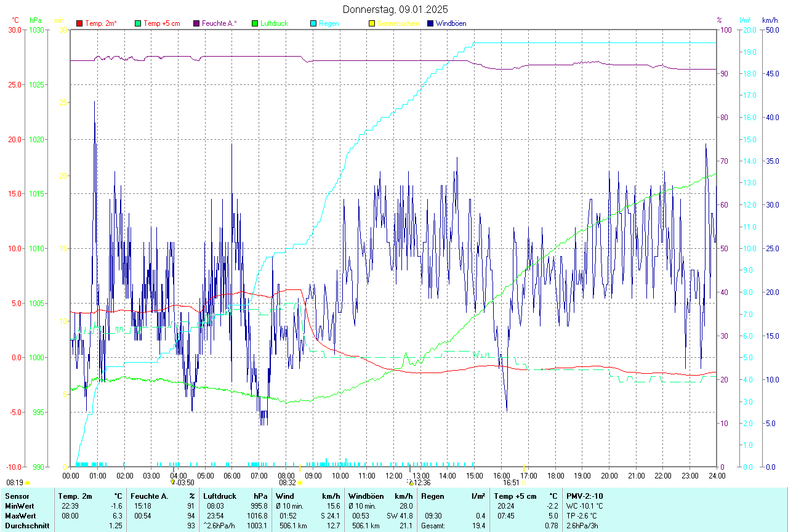Image resolution: width=788 pixels, height=532 pixels.
Task: Click the maximum temperature value 6.3
Action: pos(118,516)
